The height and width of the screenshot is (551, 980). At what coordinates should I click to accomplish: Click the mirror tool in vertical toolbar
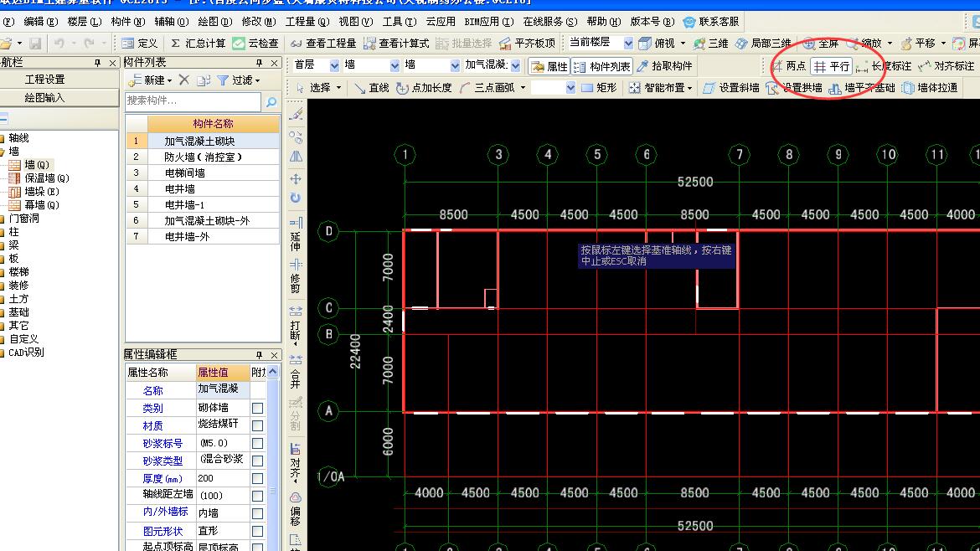296,157
